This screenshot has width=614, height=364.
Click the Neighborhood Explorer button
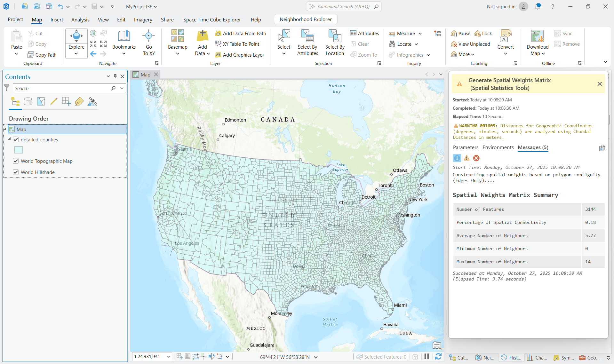coord(305,19)
